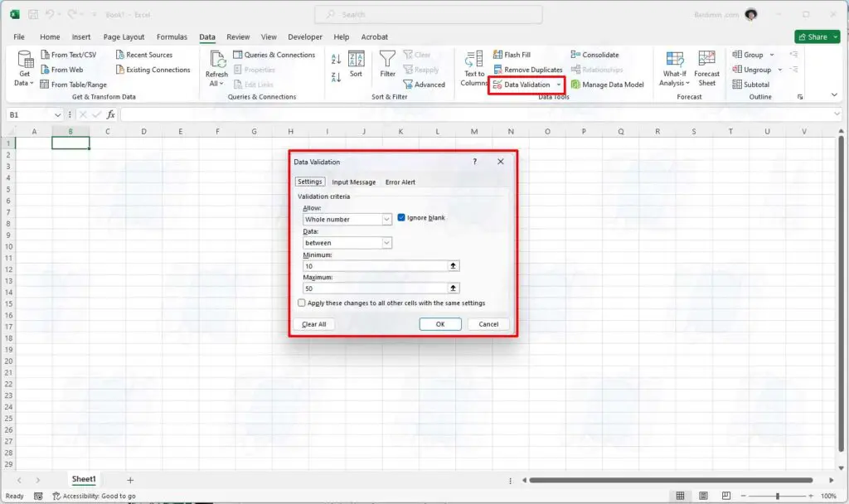Cancel the Data Validation dialog
The height and width of the screenshot is (504, 849).
[488, 324]
